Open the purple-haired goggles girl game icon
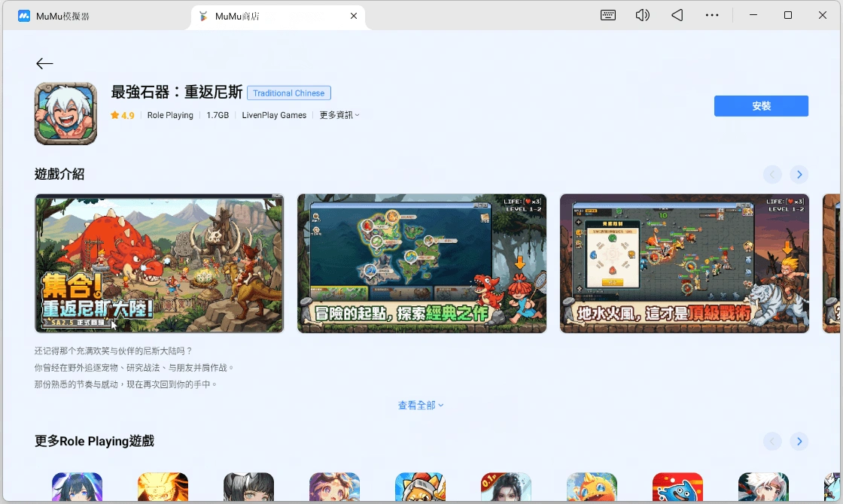Image resolution: width=843 pixels, height=504 pixels. pyautogui.click(x=334, y=487)
